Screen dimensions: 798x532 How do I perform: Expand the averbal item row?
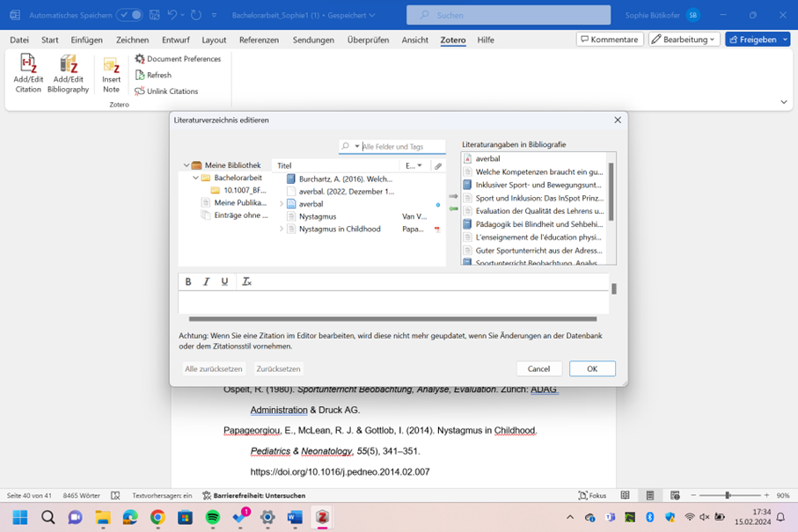coord(282,204)
